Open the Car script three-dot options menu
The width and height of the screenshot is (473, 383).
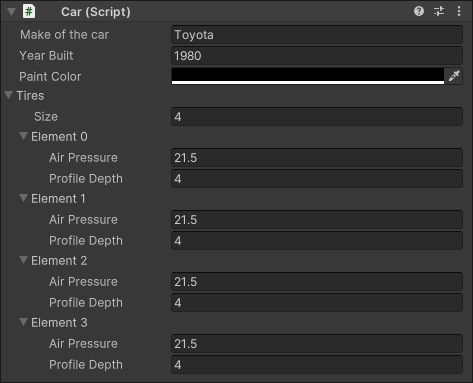pyautogui.click(x=459, y=11)
